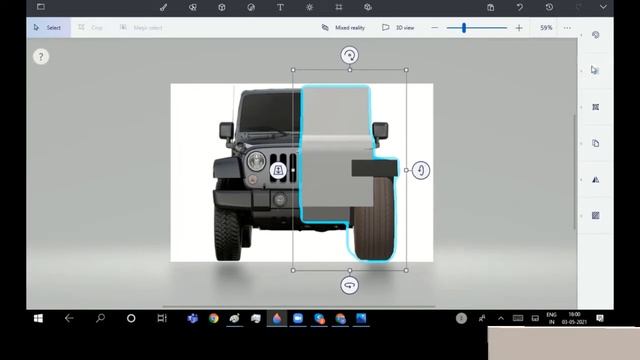
Task: Click the Z-axis position handle on the jeep grille
Action: [x=278, y=170]
